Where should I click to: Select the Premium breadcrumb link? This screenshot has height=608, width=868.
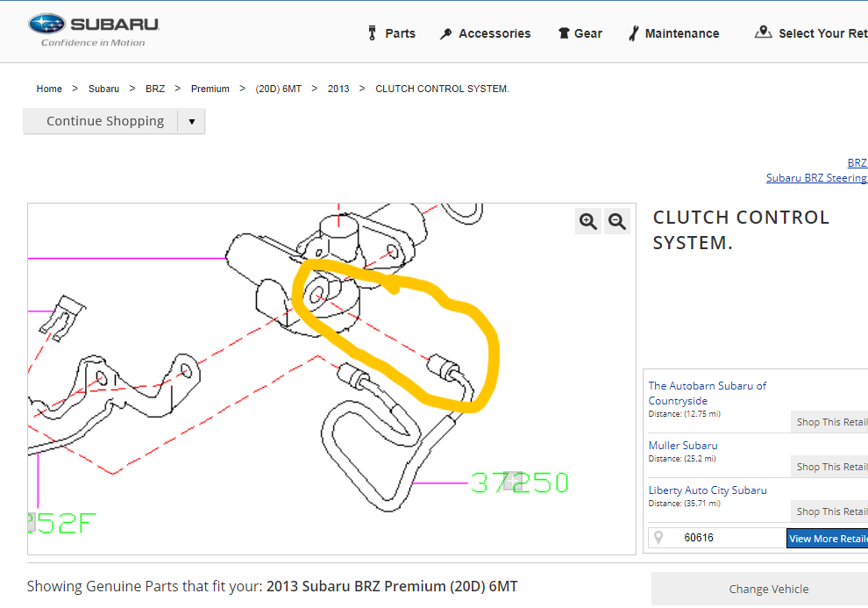tap(210, 89)
